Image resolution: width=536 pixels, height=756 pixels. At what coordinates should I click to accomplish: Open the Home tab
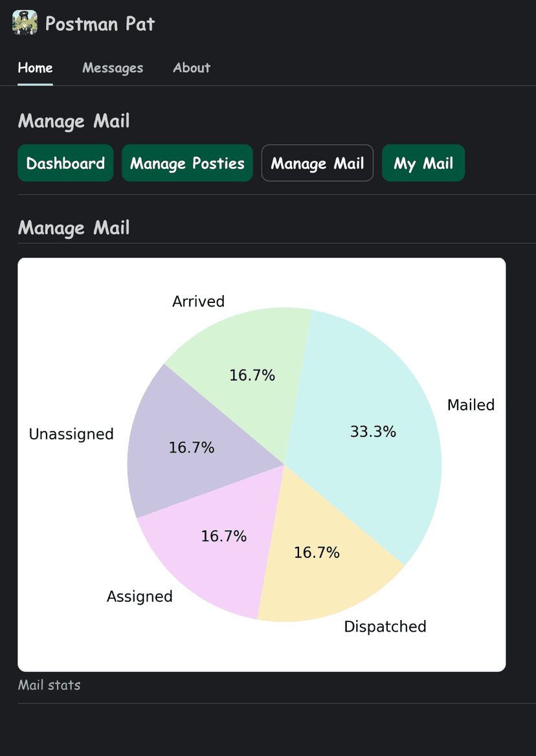(x=35, y=68)
